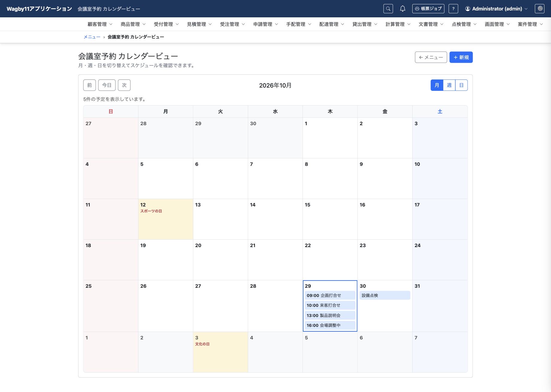
Task: Select the スポーツの日 holiday cell
Action: 166,219
